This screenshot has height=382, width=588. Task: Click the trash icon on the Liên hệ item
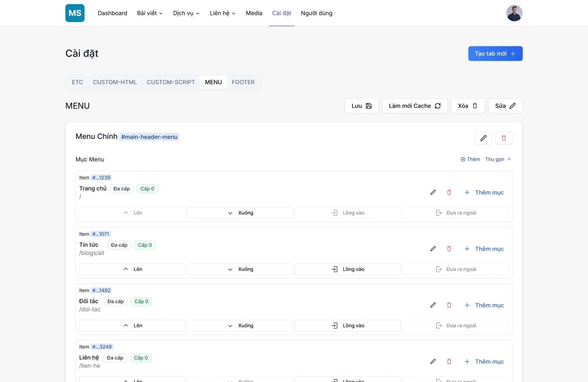click(x=449, y=361)
